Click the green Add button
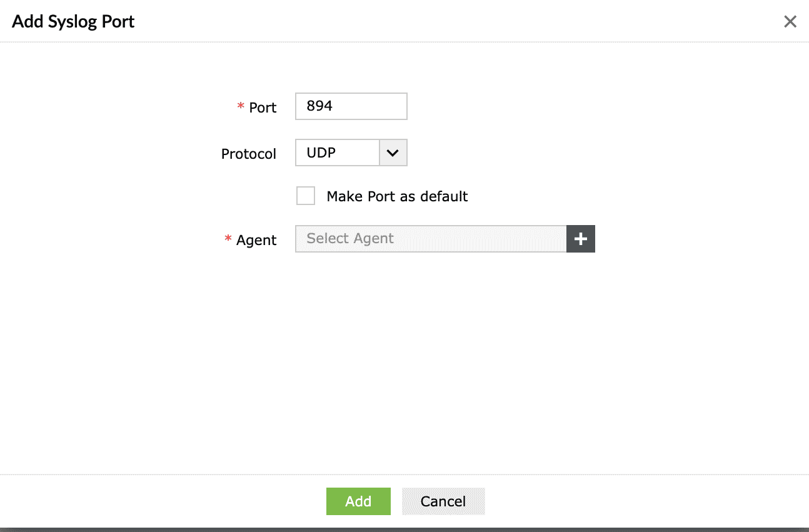 click(358, 501)
